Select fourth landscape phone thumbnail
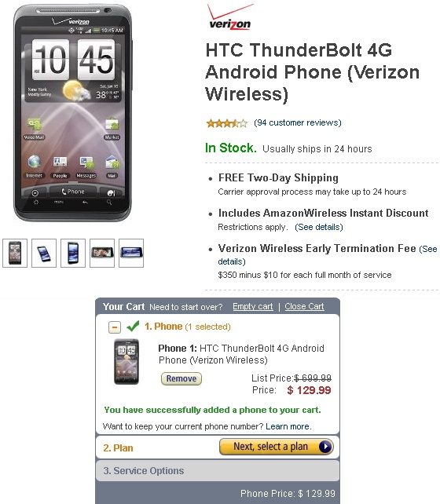This screenshot has height=504, width=440. (102, 253)
